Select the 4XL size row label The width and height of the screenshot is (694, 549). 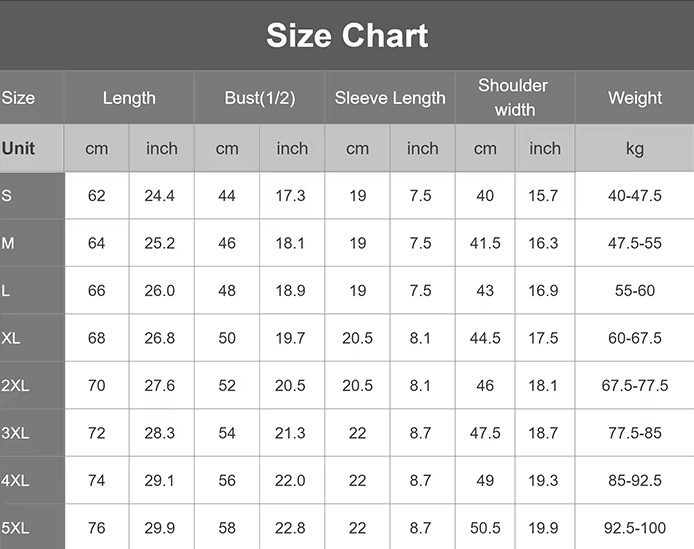15,481
